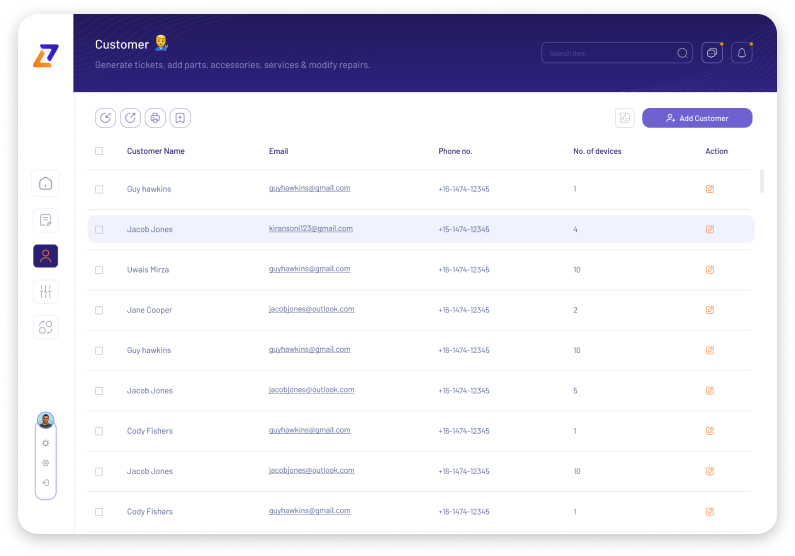The width and height of the screenshot is (795, 556).
Task: Click the settings gear under the avatar
Action: [x=45, y=463]
